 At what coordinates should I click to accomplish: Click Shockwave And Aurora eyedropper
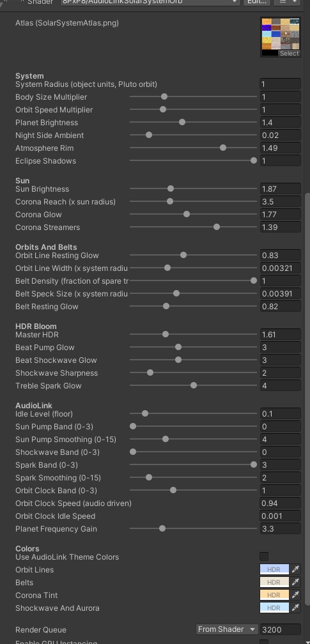(295, 608)
